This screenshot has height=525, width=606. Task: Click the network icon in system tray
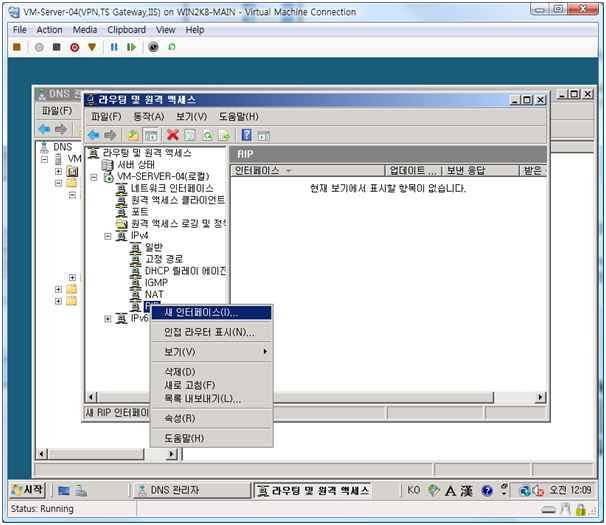(525, 491)
